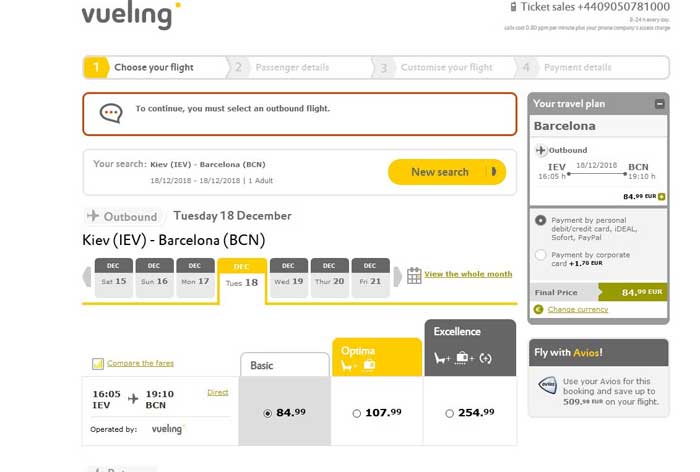This screenshot has width=700, height=472.
Task: Click the phone icon near Ticket sales
Action: [512, 6]
